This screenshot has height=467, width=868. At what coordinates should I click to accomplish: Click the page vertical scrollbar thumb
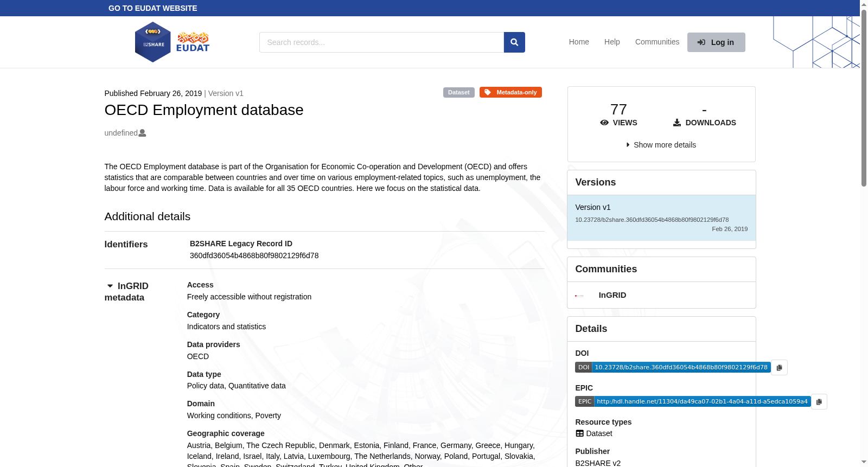[x=864, y=98]
